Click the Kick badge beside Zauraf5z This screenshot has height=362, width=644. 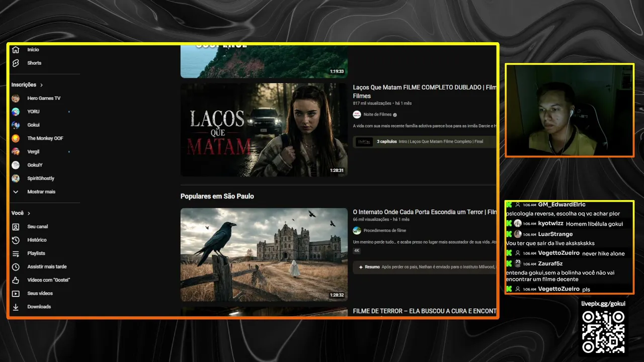click(509, 263)
